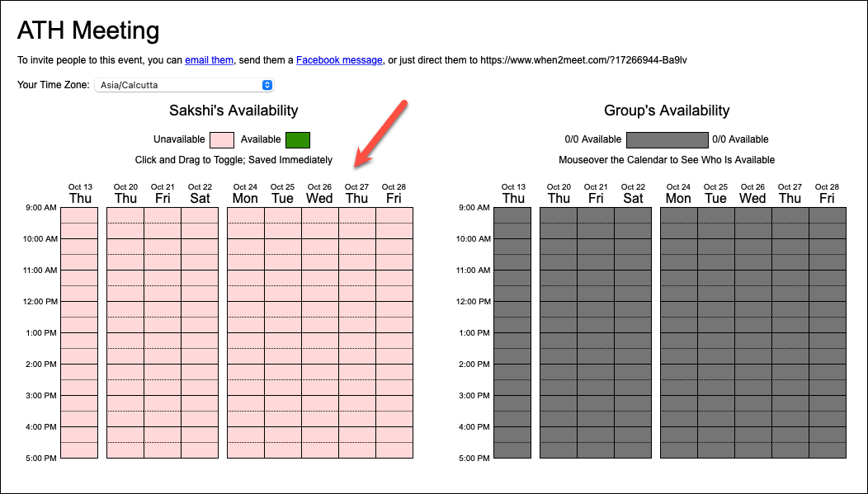This screenshot has width=868, height=494.
Task: Click the 4:00 PM time label in Group's grid
Action: click(x=474, y=426)
